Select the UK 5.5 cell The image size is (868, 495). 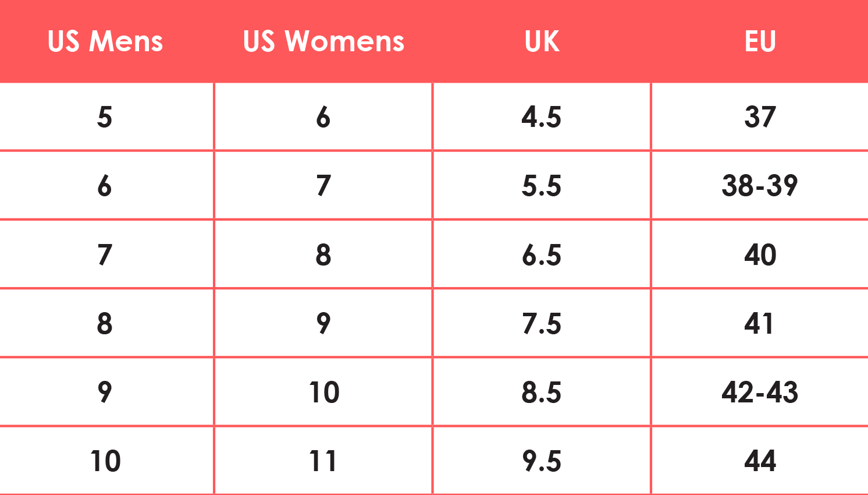[x=542, y=186]
